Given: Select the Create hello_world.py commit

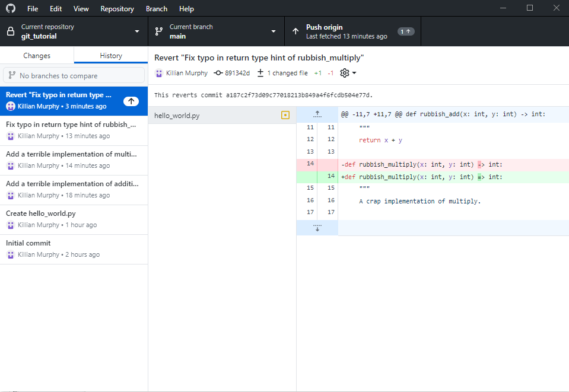Looking at the screenshot, I should (x=74, y=220).
